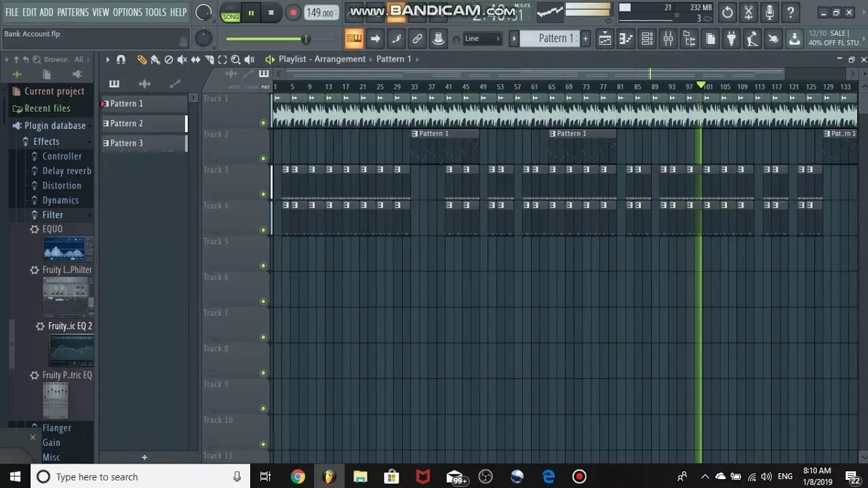Click the tempo field showing 149.000
868x488 pixels.
pos(321,12)
